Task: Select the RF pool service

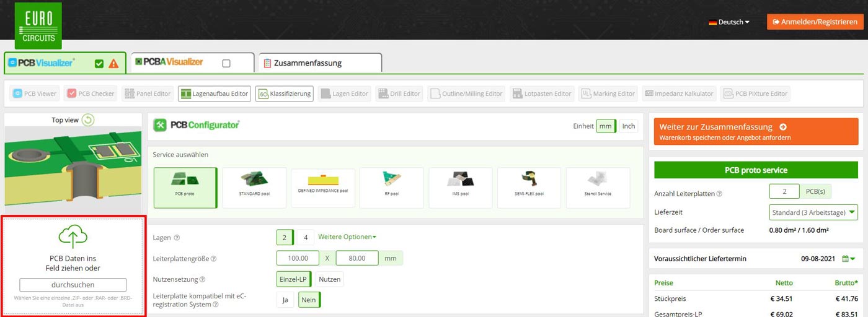Action: 391,188
